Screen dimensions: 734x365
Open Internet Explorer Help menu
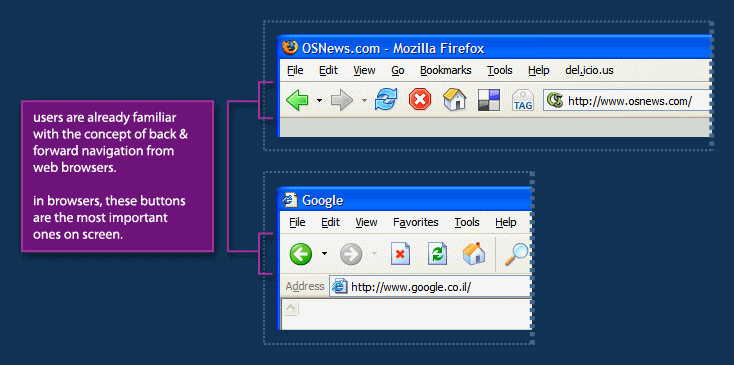pos(506,222)
